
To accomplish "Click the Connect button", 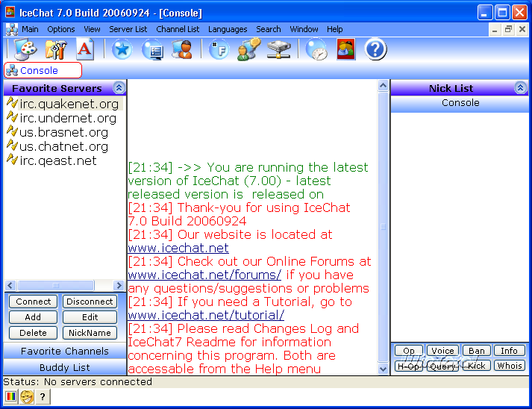I will coord(34,302).
